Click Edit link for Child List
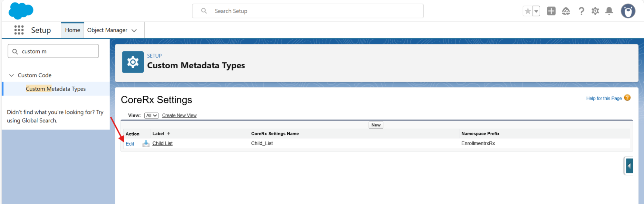This screenshot has height=204, width=644. [130, 144]
